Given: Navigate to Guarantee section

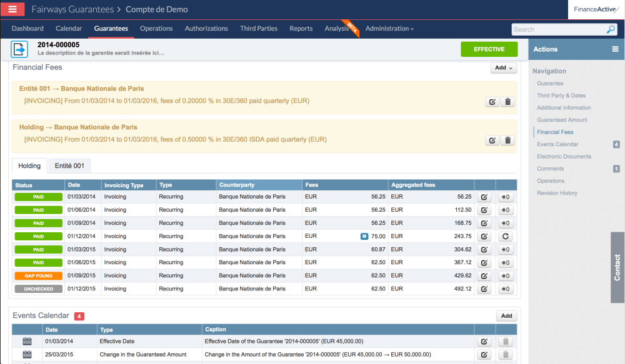Looking at the screenshot, I should (550, 84).
